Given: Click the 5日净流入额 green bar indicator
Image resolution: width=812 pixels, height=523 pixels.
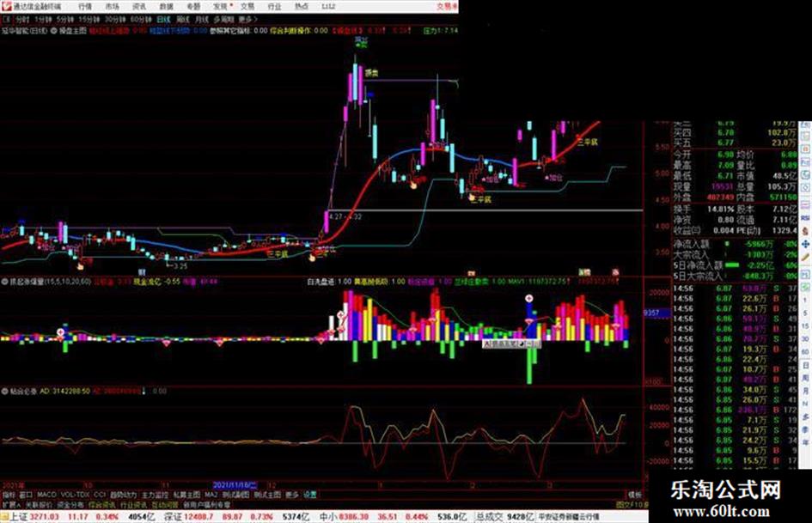Looking at the screenshot, I should (x=732, y=265).
